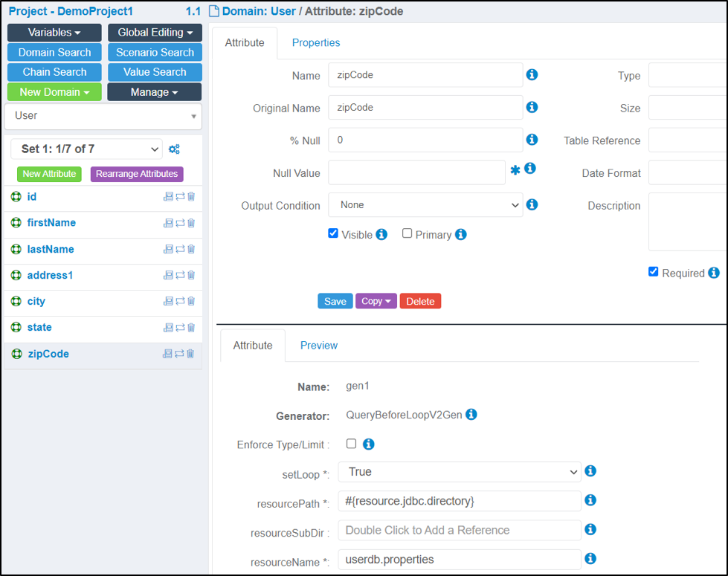The image size is (728, 576).
Task: Click the % Null input field
Action: pos(425,140)
